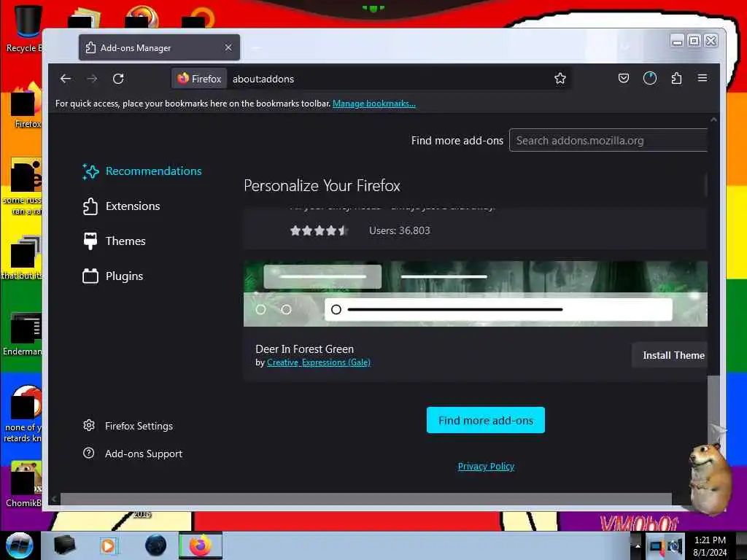This screenshot has width=747, height=560.
Task: Bookmark this page with the star icon
Action: [x=560, y=79]
